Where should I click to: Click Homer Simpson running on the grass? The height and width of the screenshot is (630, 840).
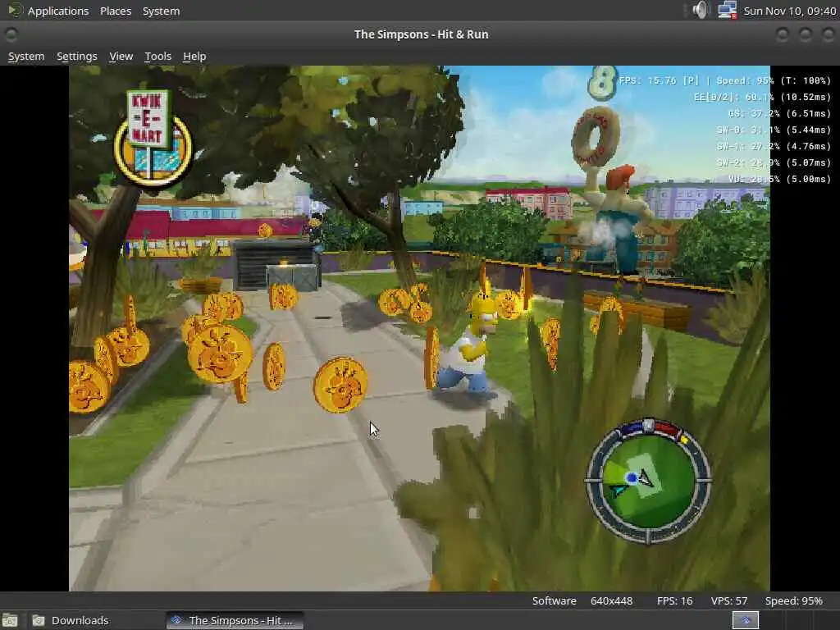pyautogui.click(x=469, y=346)
